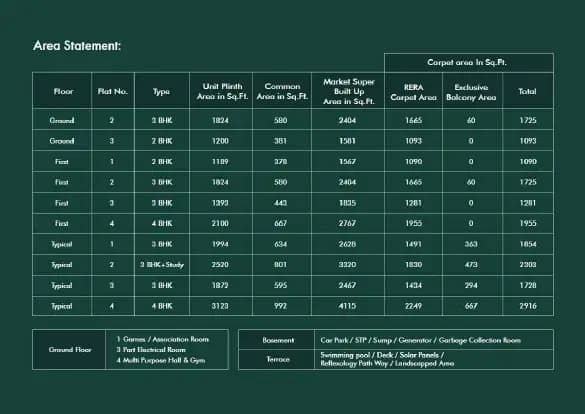
Task: Click common area value 443
Action: tap(281, 203)
